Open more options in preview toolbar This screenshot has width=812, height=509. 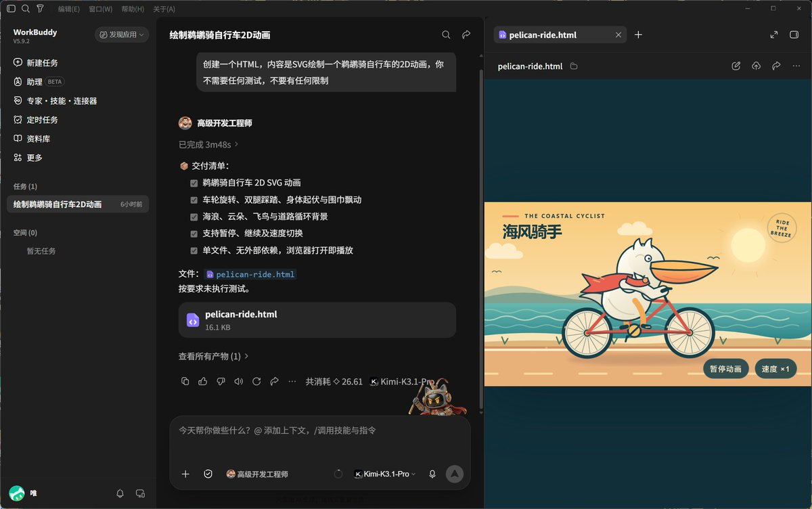point(796,66)
